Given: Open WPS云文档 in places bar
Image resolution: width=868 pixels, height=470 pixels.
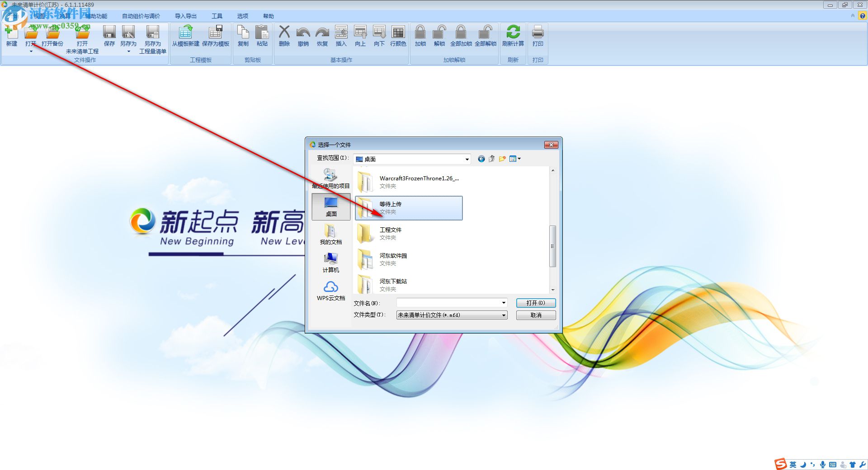Looking at the screenshot, I should [x=331, y=291].
